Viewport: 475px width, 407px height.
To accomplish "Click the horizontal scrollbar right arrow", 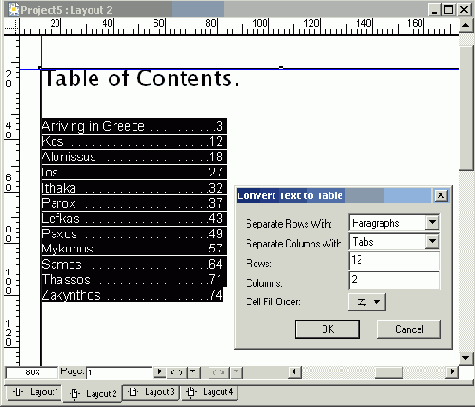I will point(452,372).
